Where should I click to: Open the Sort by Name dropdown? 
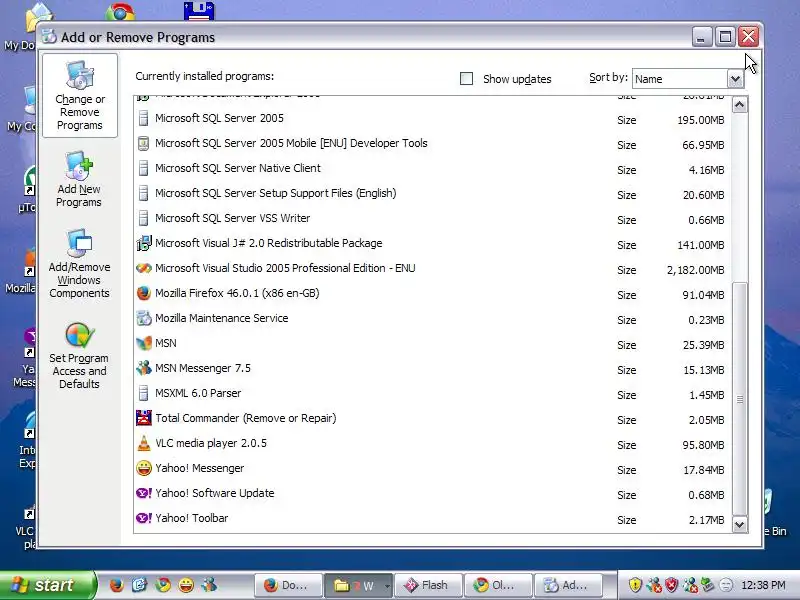tap(735, 79)
